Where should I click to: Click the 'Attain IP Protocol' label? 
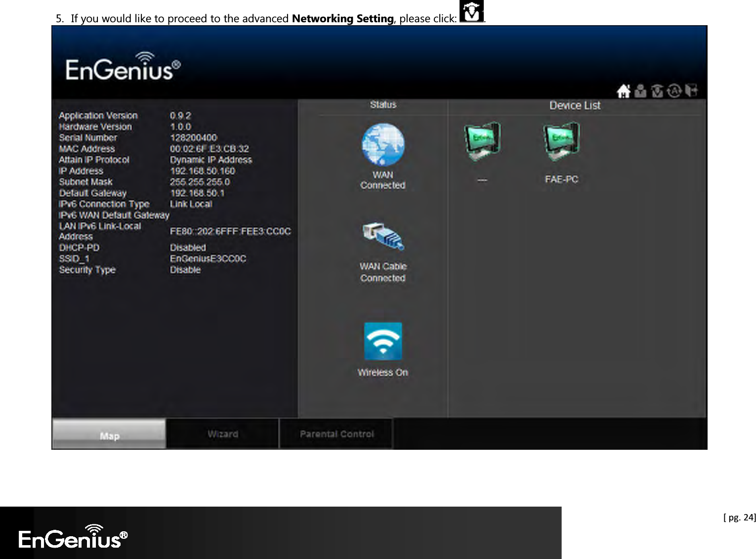click(94, 160)
